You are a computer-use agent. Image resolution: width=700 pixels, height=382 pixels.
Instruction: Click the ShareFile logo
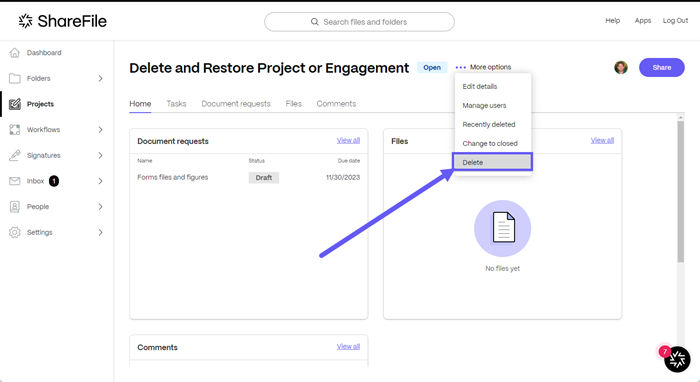(x=62, y=21)
